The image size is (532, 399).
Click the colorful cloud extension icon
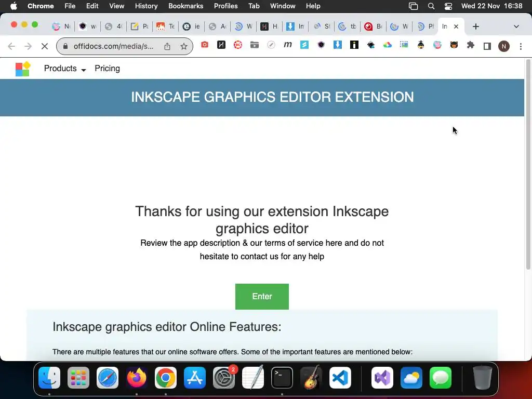(x=388, y=45)
